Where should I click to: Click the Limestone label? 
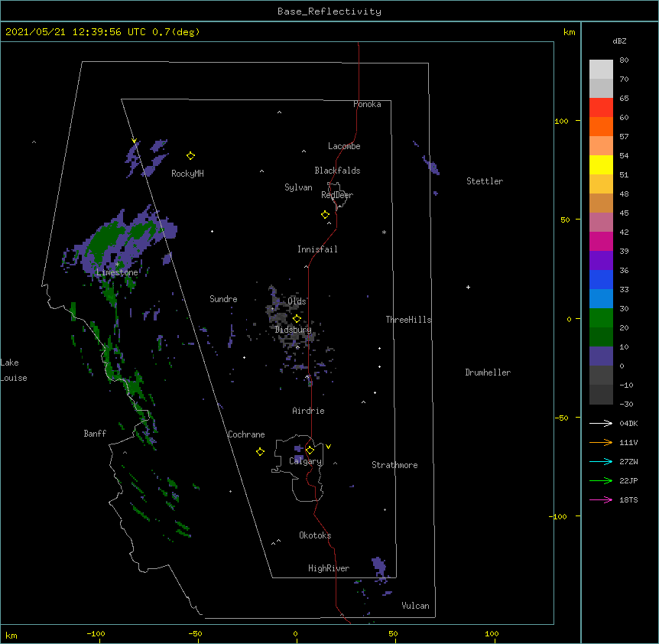pyautogui.click(x=117, y=272)
